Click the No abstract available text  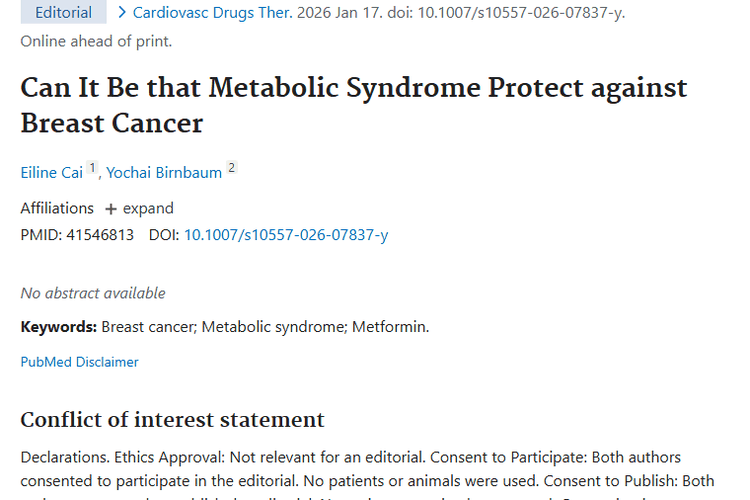93,293
